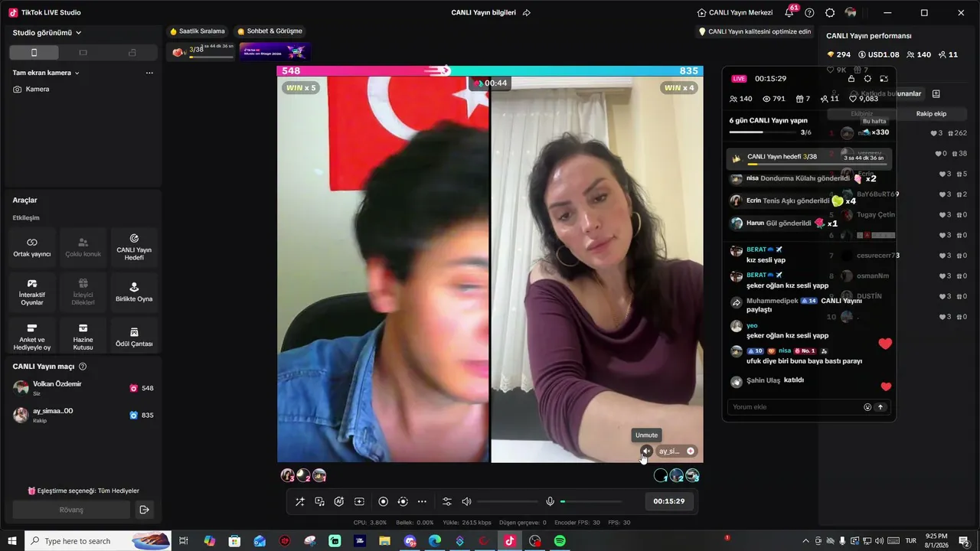Click the plus beside ay_si opponent tag
Viewport: 980px width, 551px height.
691,451
